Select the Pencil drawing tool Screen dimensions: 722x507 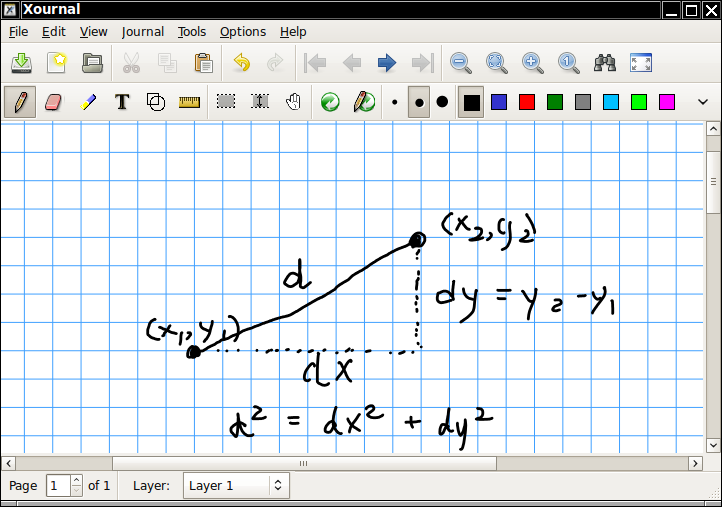[x=21, y=102]
